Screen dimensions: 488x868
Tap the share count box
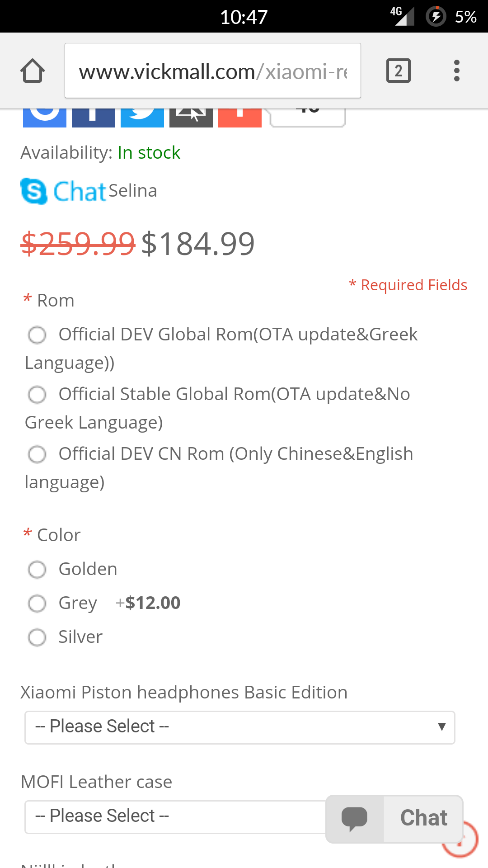308,117
